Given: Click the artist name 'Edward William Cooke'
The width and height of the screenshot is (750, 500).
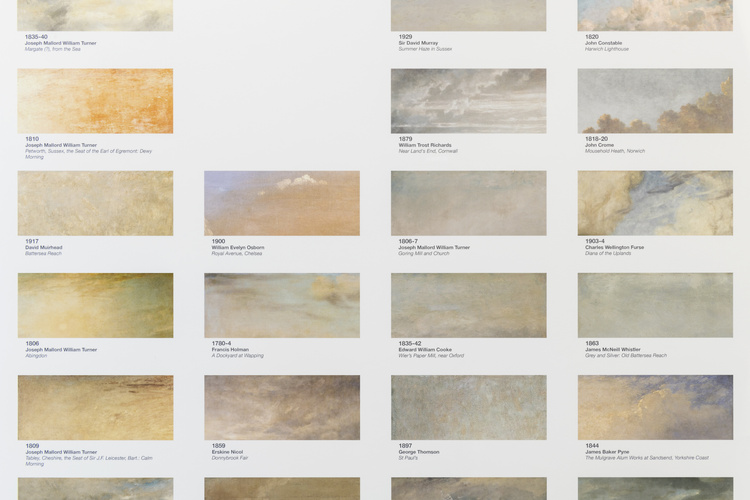Looking at the screenshot, I should (x=425, y=350).
